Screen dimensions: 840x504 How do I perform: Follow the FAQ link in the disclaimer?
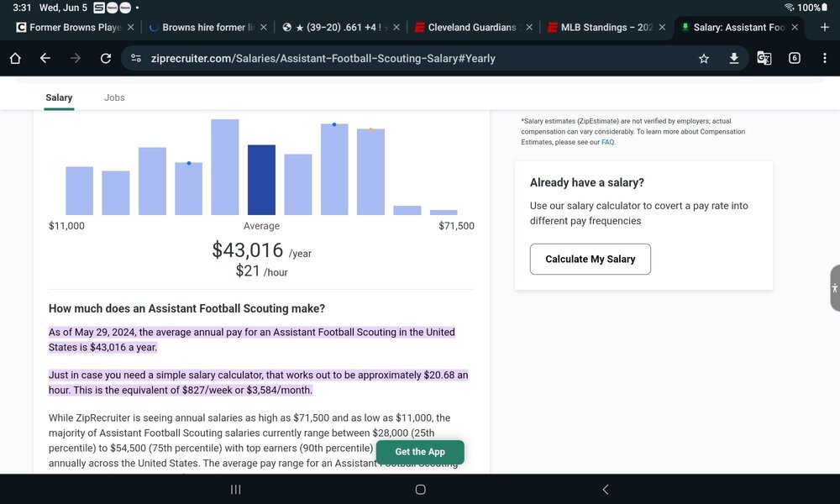607,143
